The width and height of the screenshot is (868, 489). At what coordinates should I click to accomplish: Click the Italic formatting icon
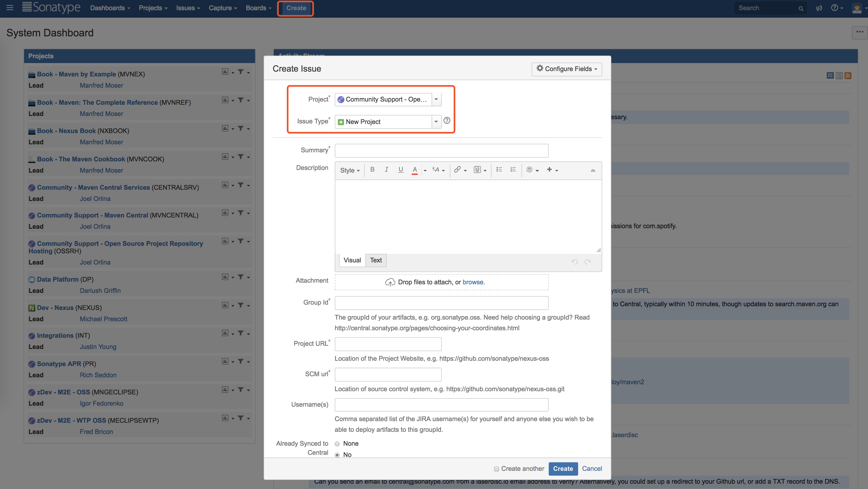(x=386, y=170)
